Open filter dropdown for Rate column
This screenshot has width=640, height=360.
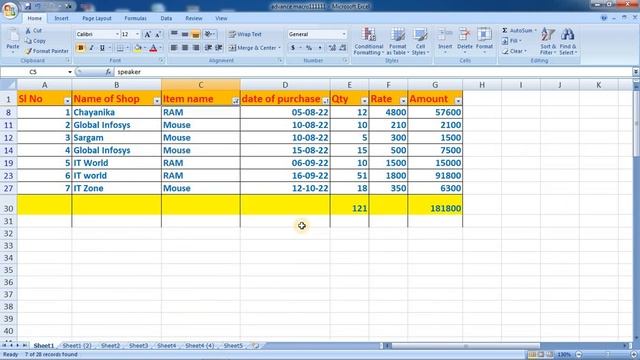[403, 100]
